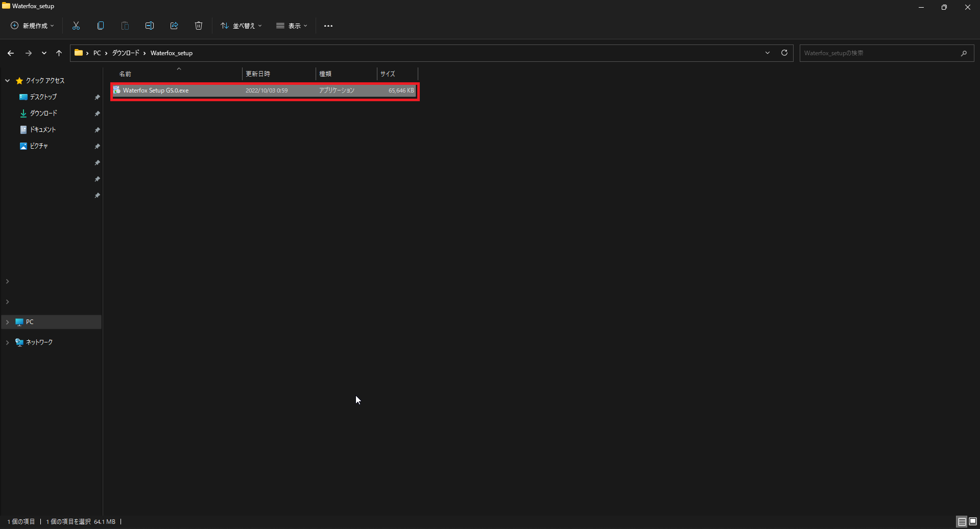The image size is (980, 529).
Task: Click PC in the address breadcrumb
Action: (97, 53)
